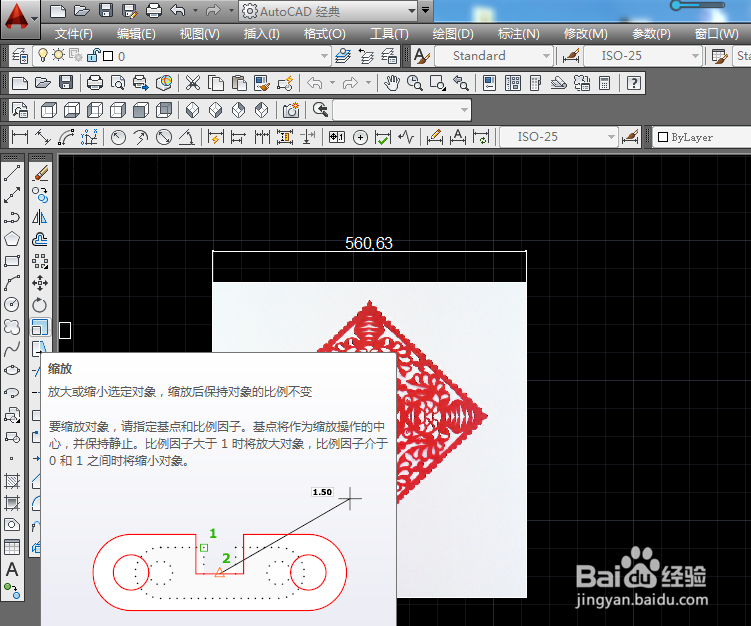Activate the Pan hand tool

pyautogui.click(x=392, y=83)
